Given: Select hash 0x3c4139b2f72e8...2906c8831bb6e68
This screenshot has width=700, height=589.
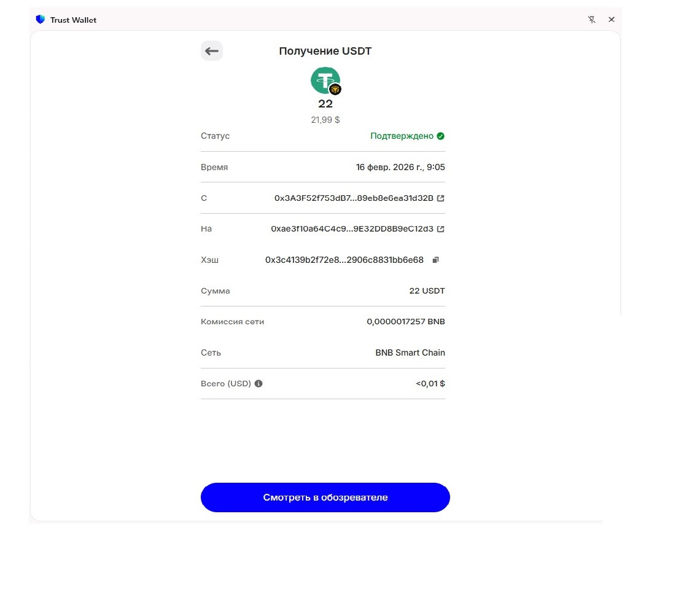Looking at the screenshot, I should 344,260.
